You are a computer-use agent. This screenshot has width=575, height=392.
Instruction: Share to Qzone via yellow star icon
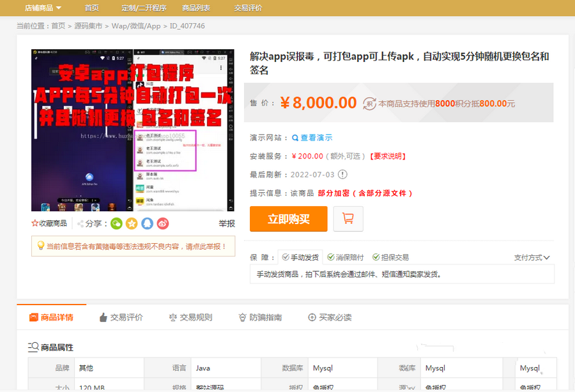coord(132,223)
